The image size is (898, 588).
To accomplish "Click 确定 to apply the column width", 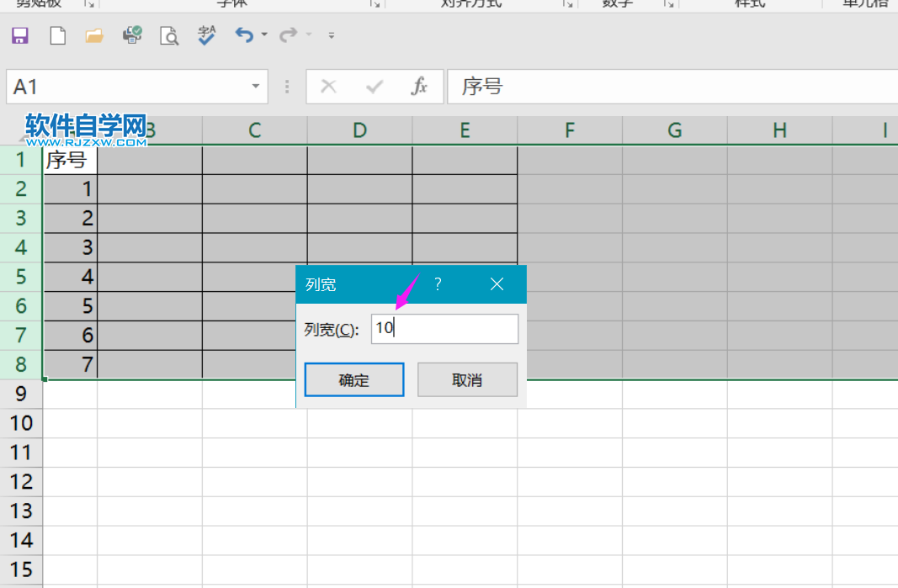I will coord(353,379).
